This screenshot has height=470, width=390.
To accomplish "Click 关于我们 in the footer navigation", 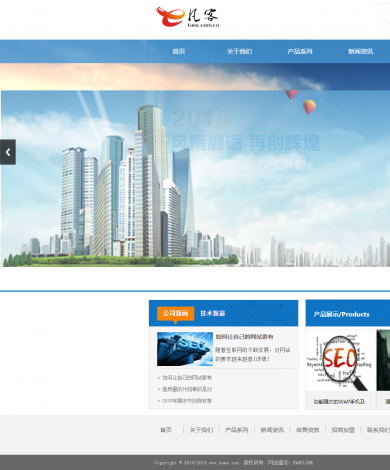I will 201,430.
